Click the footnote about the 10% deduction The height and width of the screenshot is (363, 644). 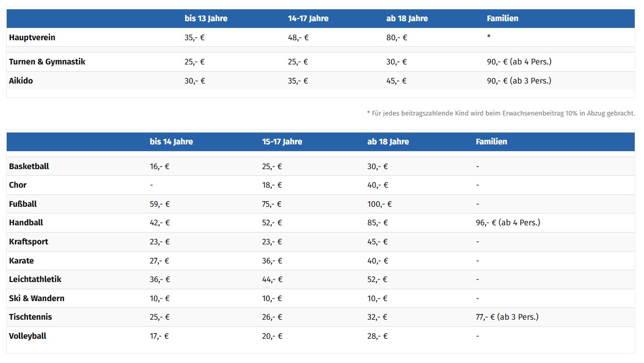coord(501,113)
